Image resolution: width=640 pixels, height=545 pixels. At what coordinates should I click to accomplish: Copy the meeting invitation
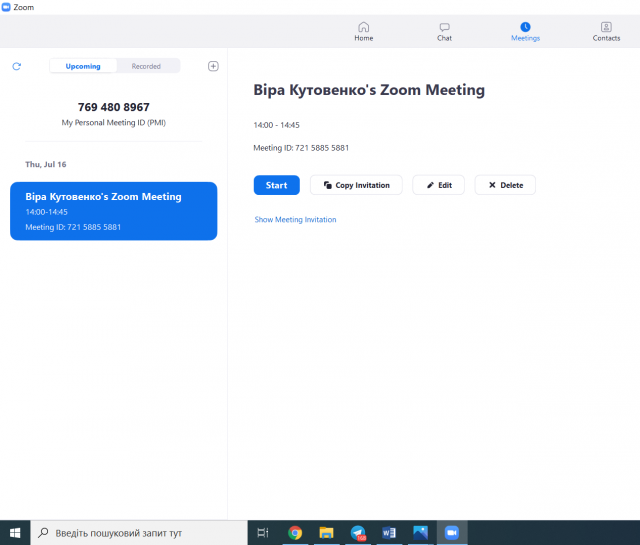(356, 185)
